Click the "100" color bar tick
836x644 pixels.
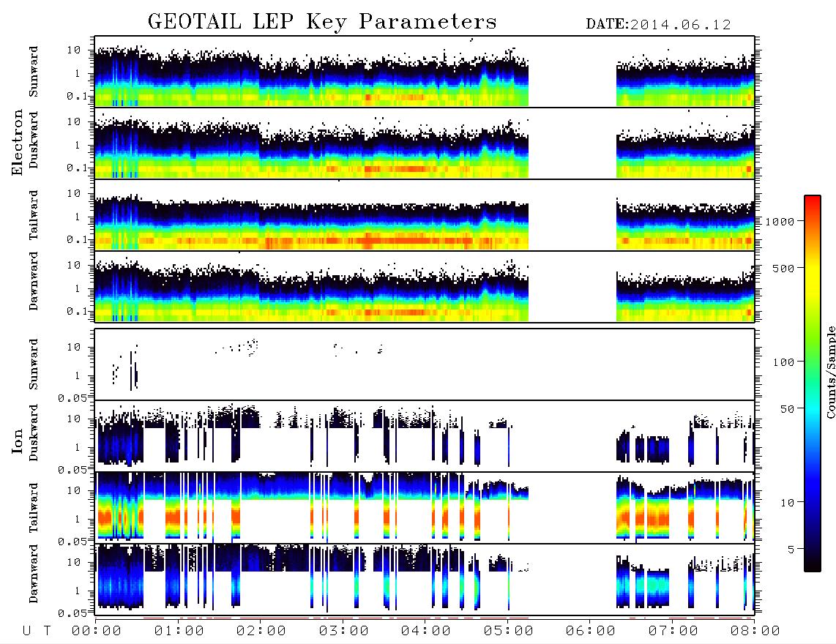[x=783, y=362]
